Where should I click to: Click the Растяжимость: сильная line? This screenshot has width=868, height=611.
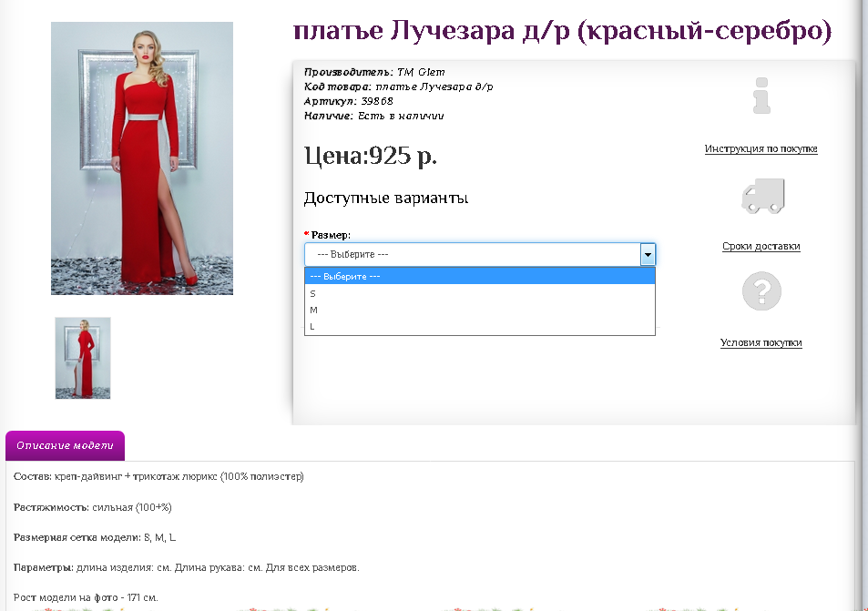pos(92,507)
